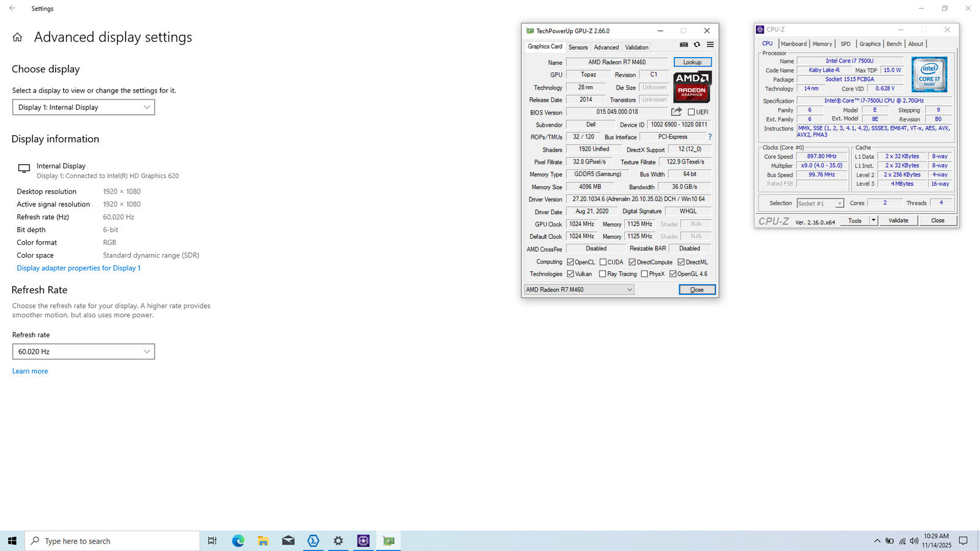Toggle the DirectML checkbox
This screenshot has height=551, width=980.
681,262
